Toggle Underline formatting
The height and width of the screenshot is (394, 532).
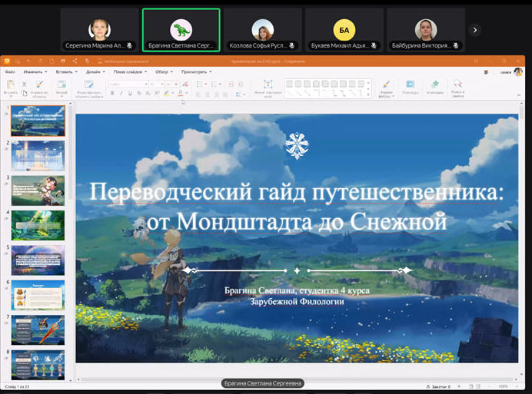click(x=130, y=93)
